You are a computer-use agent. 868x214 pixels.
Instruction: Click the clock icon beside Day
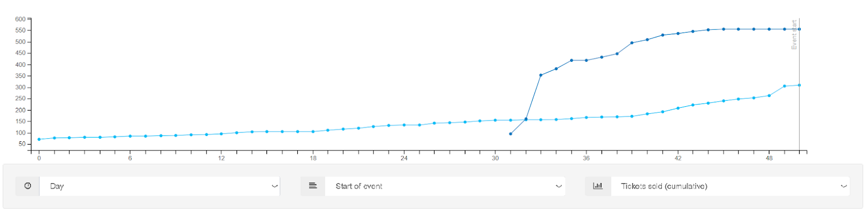pyautogui.click(x=28, y=186)
